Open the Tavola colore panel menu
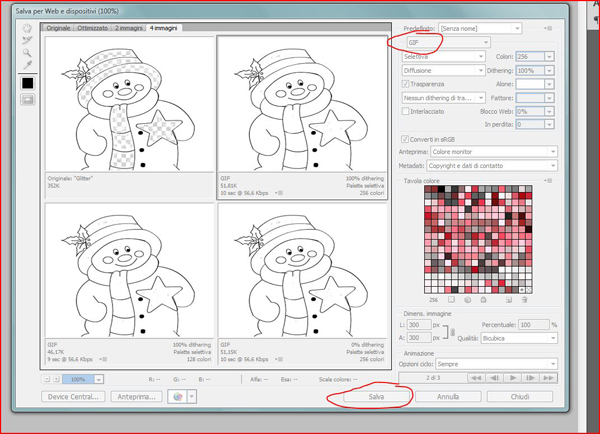Viewport: 600px width, 434px height. click(548, 180)
